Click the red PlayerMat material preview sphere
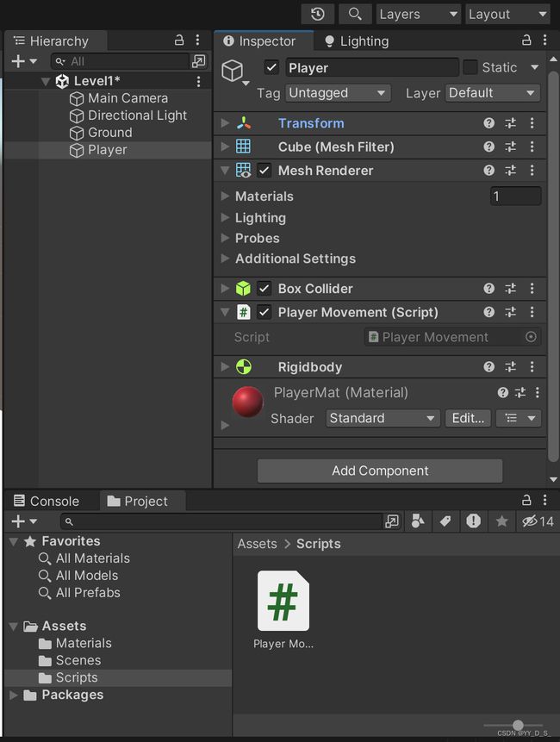 coord(247,402)
